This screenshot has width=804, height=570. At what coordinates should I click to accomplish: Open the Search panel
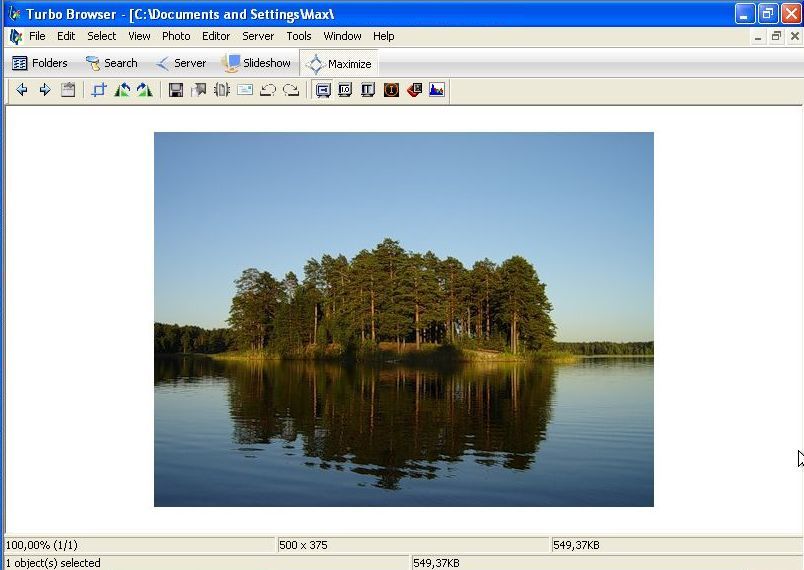point(112,63)
